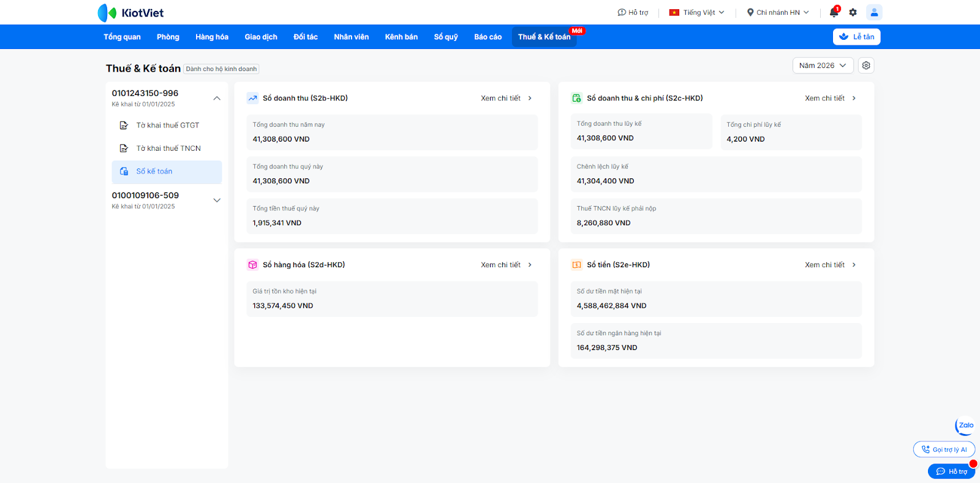Click the floating Hỗ trợ chat button

click(x=952, y=471)
